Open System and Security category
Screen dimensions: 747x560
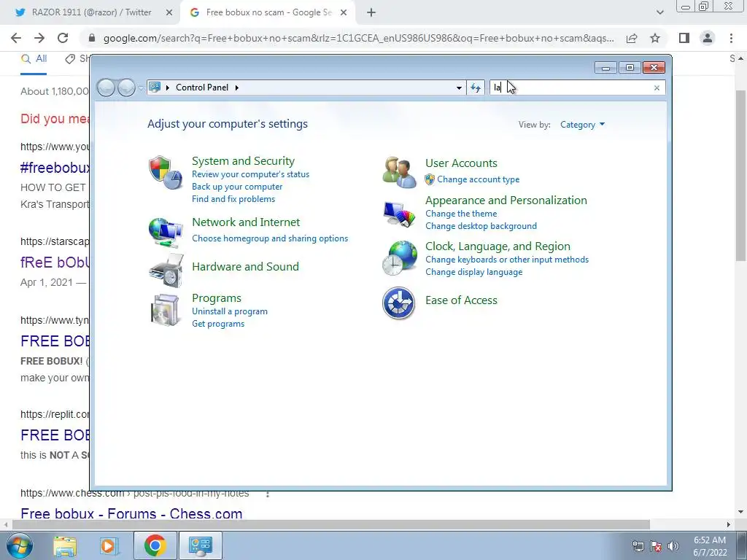click(243, 161)
